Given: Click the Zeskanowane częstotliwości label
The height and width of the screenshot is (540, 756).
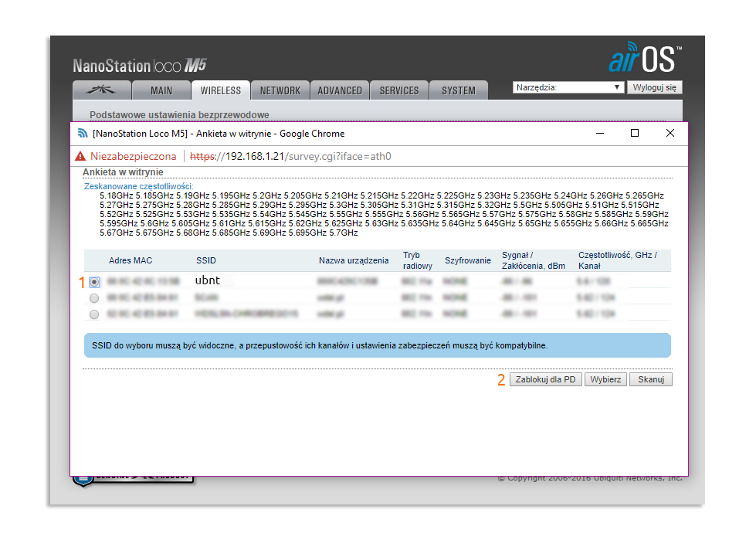Looking at the screenshot, I should tap(138, 186).
